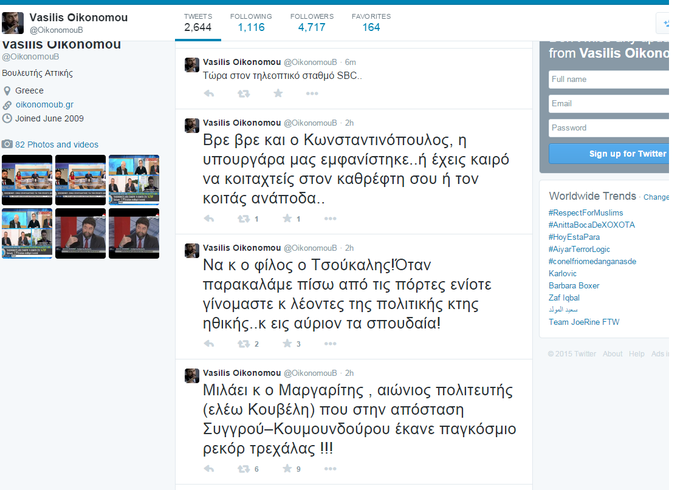This screenshot has width=700, height=490.
Task: Open more options on Μαργαρίτης tweet
Action: click(x=330, y=469)
